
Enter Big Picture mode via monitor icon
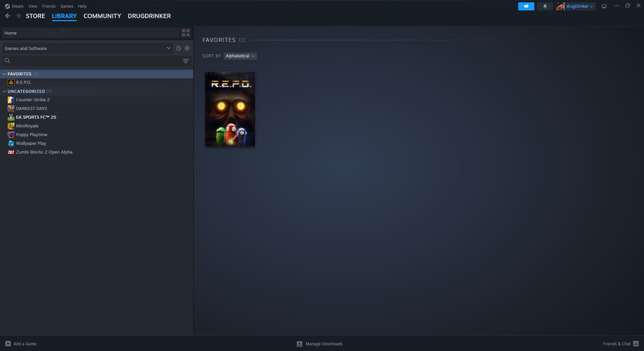click(604, 6)
